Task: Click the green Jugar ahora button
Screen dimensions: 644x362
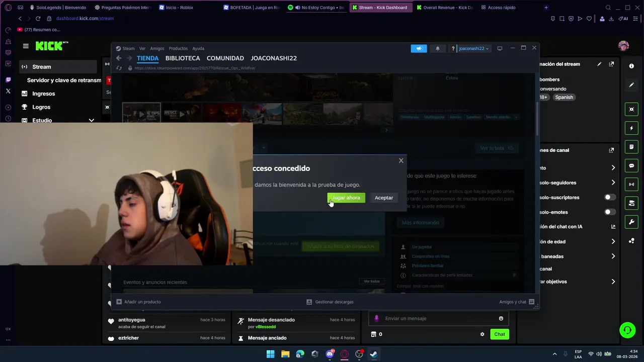Action: (x=346, y=198)
